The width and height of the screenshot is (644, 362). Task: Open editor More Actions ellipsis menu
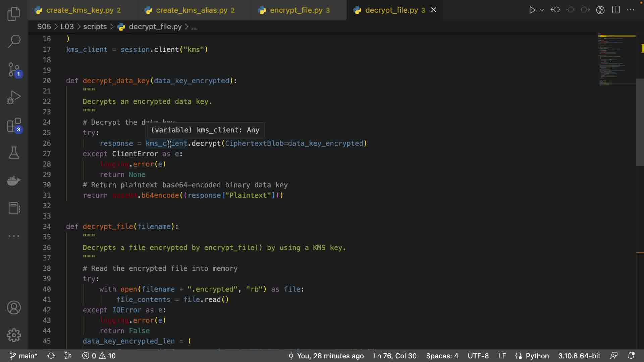pos(631,10)
